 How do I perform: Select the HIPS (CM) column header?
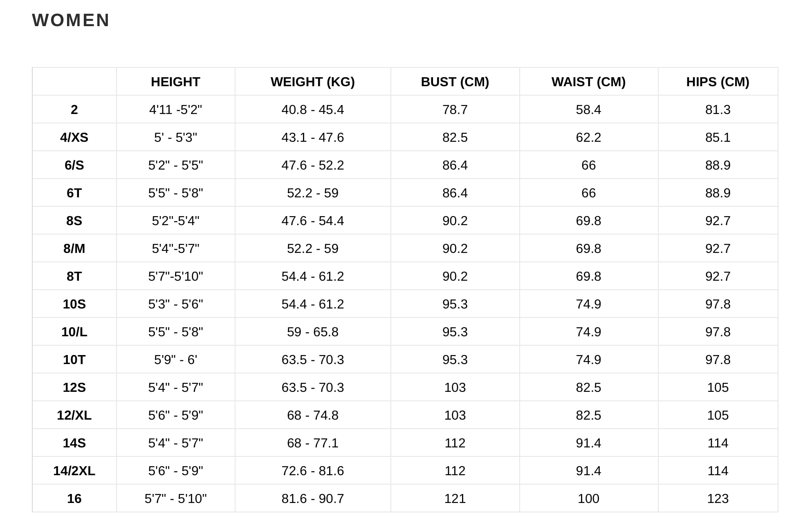tap(718, 82)
